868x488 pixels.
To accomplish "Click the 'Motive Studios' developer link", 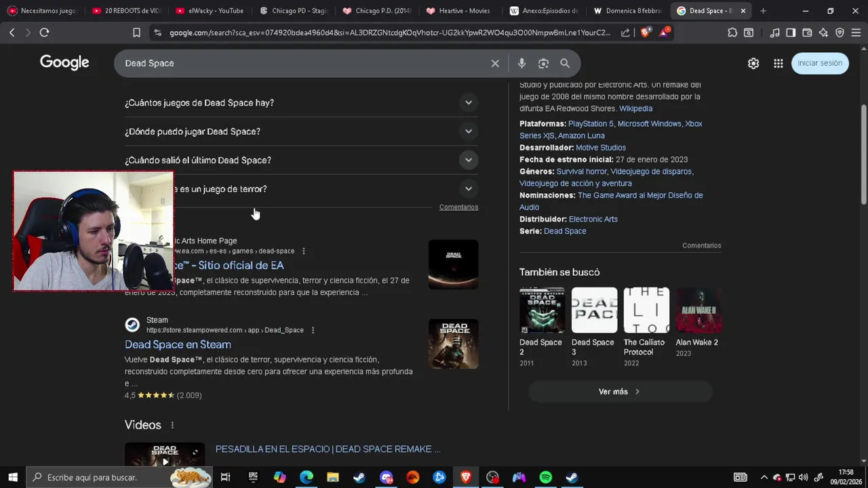I will (x=601, y=148).
